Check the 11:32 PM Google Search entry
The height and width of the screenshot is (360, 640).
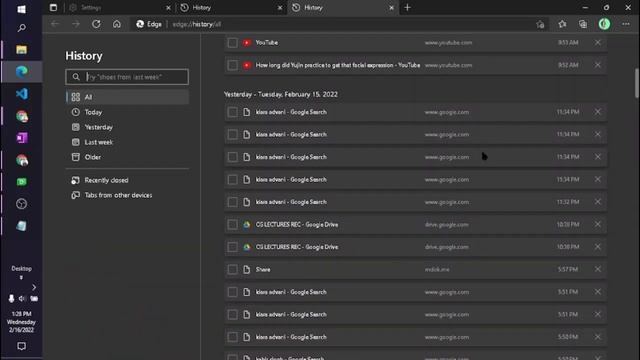(x=232, y=202)
